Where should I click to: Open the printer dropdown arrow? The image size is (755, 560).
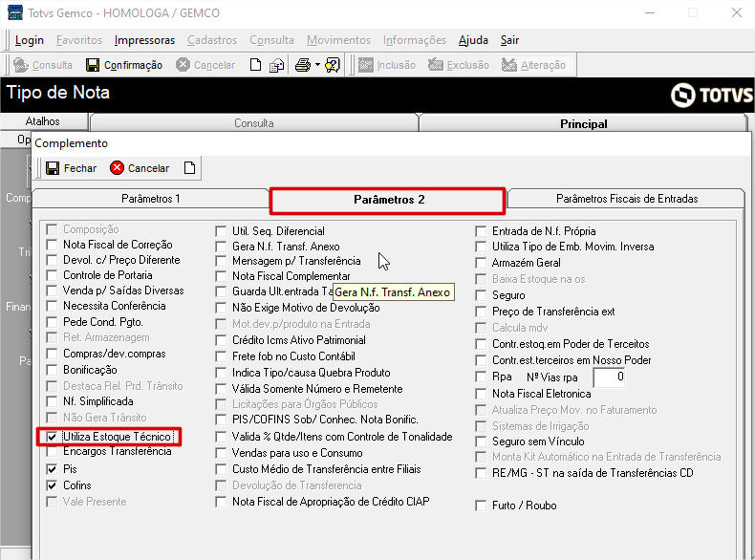pyautogui.click(x=317, y=65)
